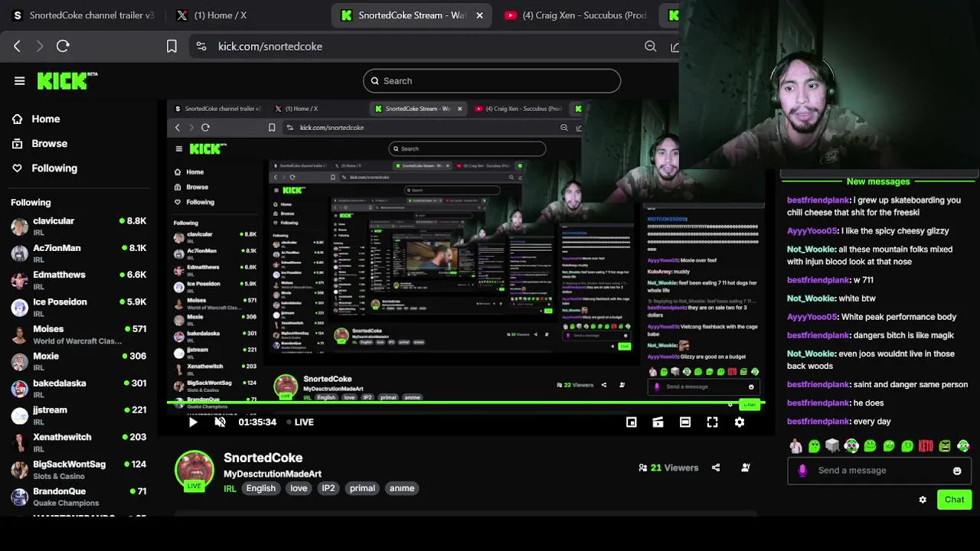Open chat settings gear below message box
This screenshot has height=551, width=980.
pyautogui.click(x=923, y=500)
